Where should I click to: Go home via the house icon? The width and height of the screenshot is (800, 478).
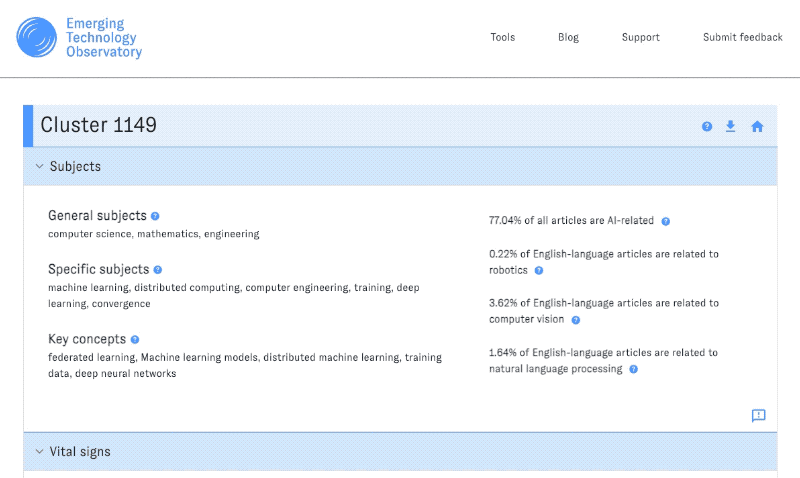point(757,126)
